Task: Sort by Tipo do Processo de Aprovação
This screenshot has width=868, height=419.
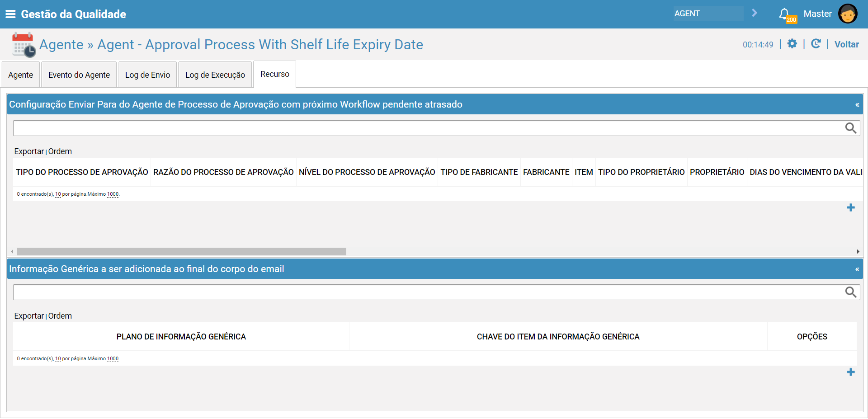Action: 82,172
